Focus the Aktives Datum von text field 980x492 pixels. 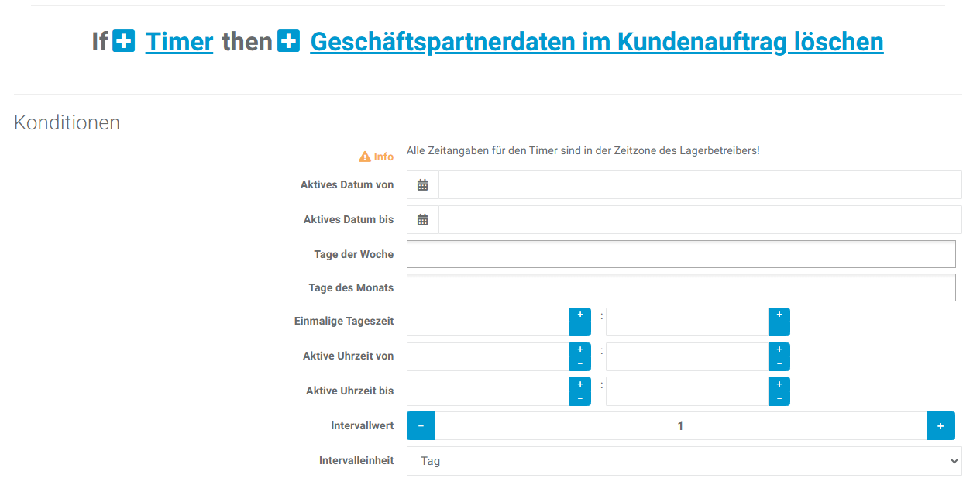tap(700, 185)
